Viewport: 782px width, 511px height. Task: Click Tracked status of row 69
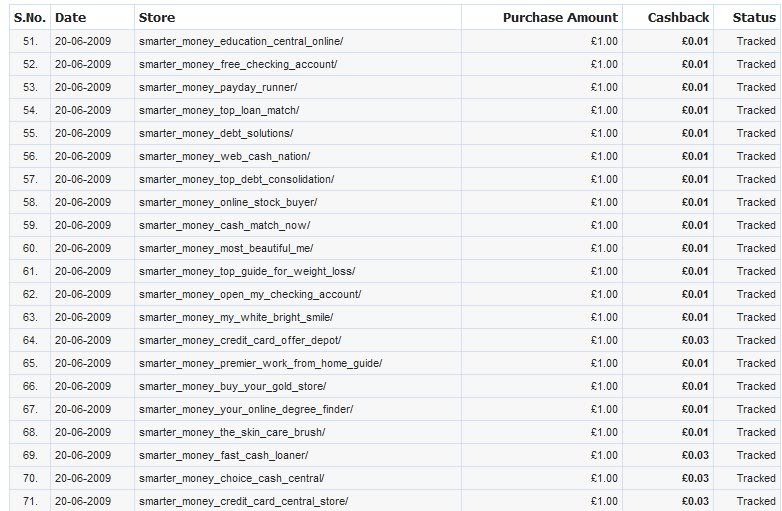[756, 455]
